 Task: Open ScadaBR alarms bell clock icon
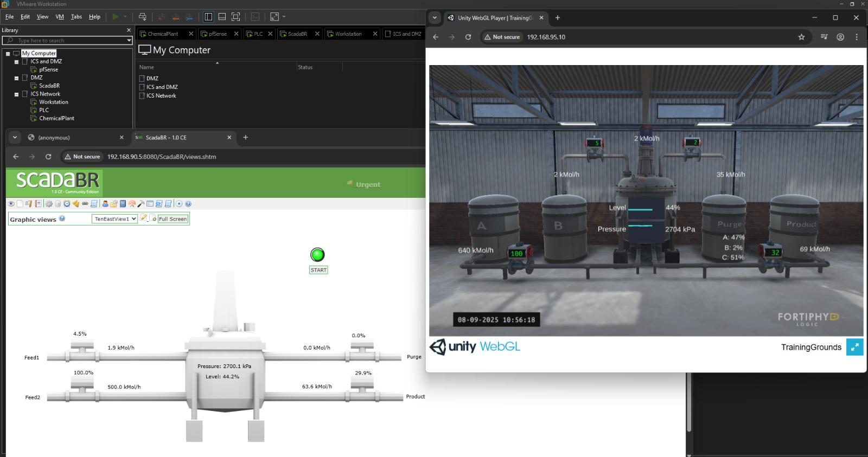point(67,204)
